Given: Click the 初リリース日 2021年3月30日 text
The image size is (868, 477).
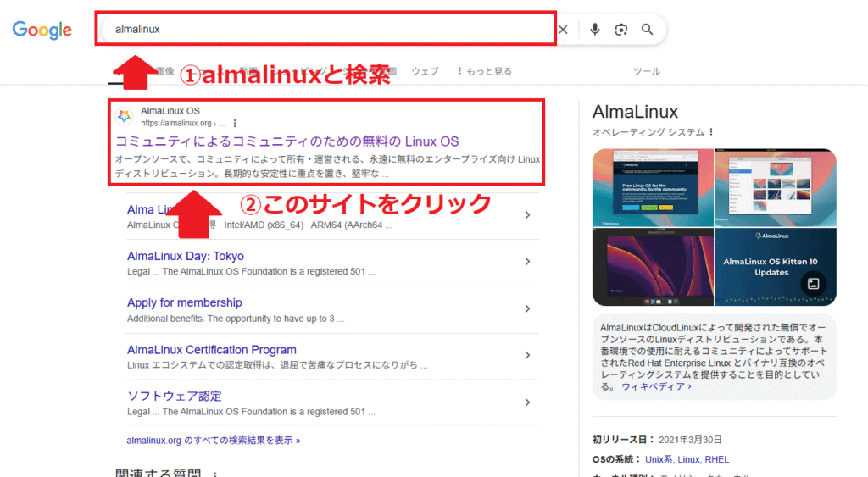Looking at the screenshot, I should click(657, 440).
